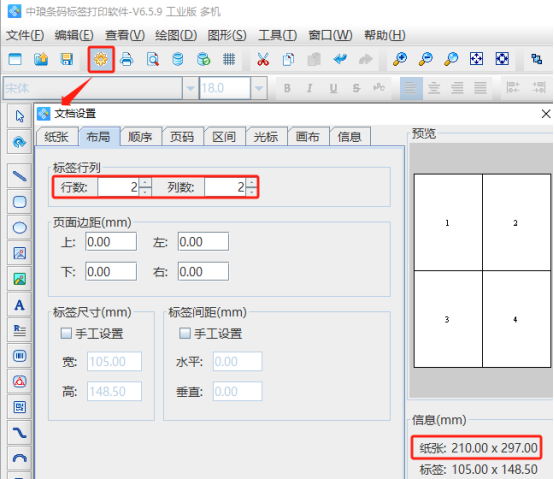Switch to the 纸张 tab
Screen dimensions: 554x479
(x=57, y=137)
